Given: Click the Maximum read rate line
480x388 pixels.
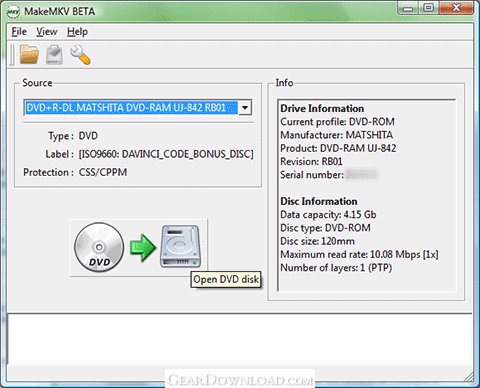Looking at the screenshot, I should 359,255.
